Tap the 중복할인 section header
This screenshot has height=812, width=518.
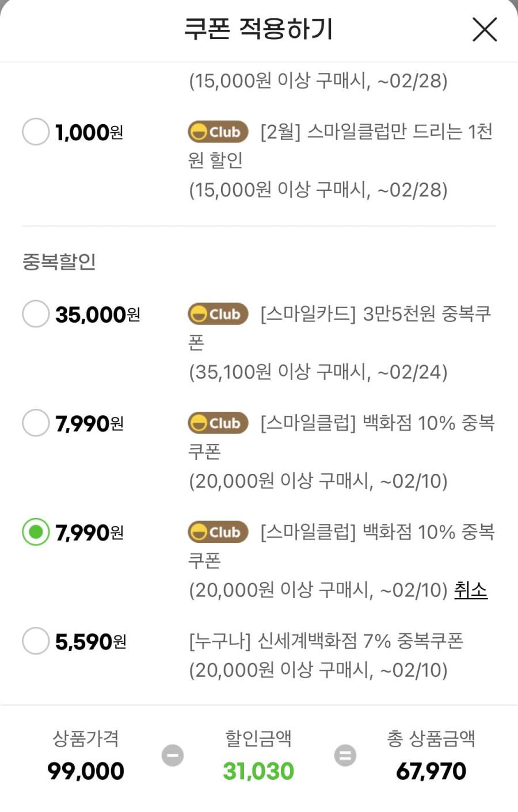[59, 262]
